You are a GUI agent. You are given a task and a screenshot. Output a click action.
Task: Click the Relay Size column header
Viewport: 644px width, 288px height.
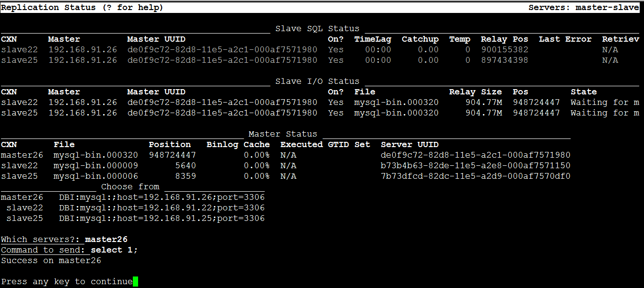tap(475, 92)
